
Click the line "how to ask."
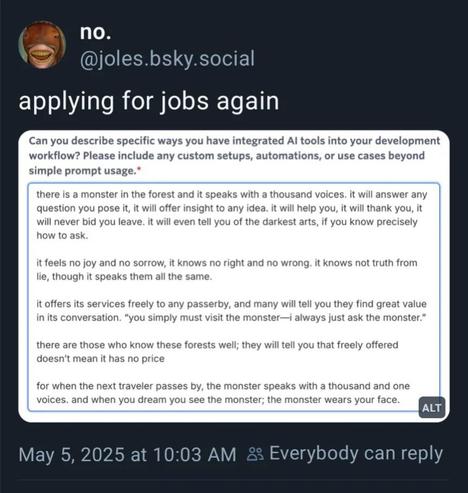62,235
